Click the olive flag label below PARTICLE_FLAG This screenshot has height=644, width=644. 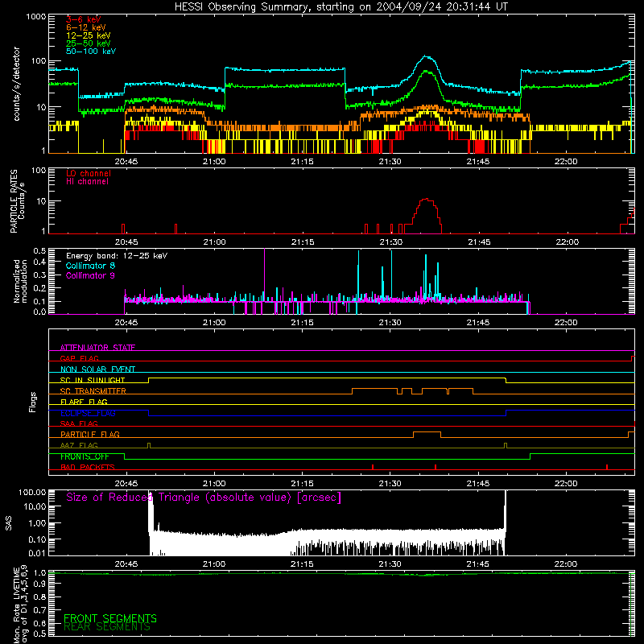pos(79,446)
